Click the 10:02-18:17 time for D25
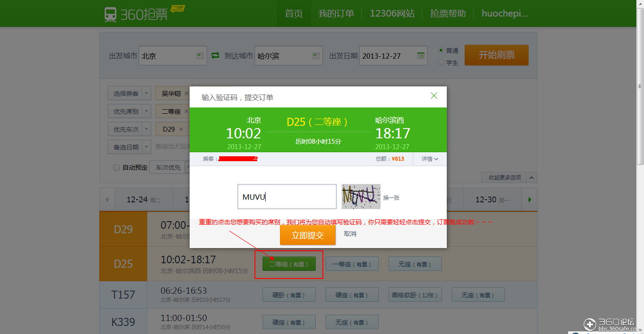644x334 pixels. [188, 260]
